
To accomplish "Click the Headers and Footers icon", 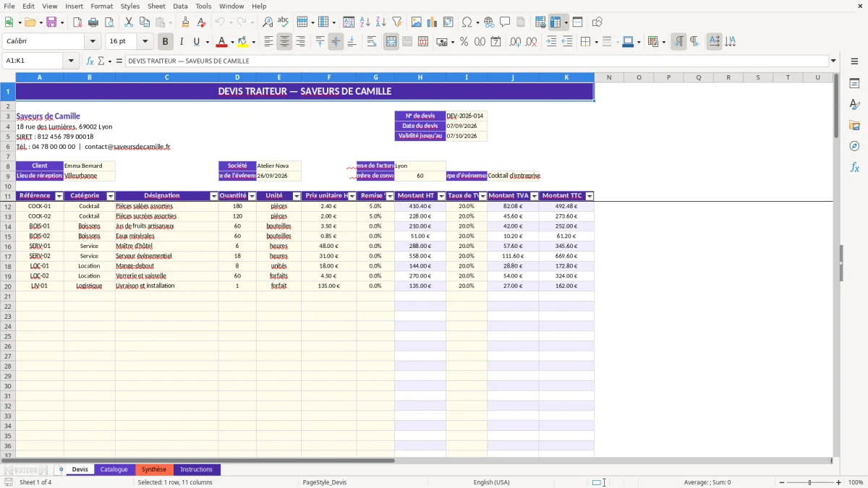I will pos(521,22).
